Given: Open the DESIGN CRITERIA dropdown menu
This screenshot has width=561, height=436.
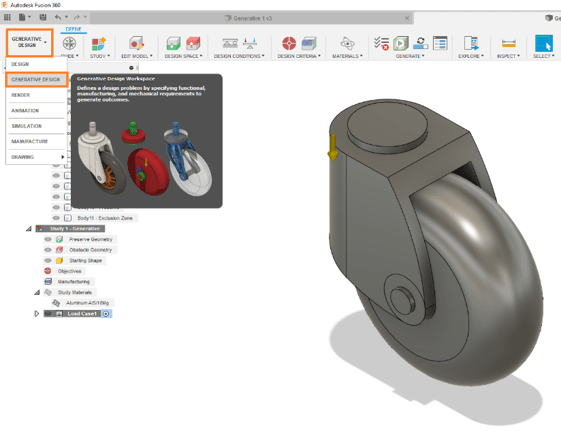Looking at the screenshot, I should tap(299, 56).
